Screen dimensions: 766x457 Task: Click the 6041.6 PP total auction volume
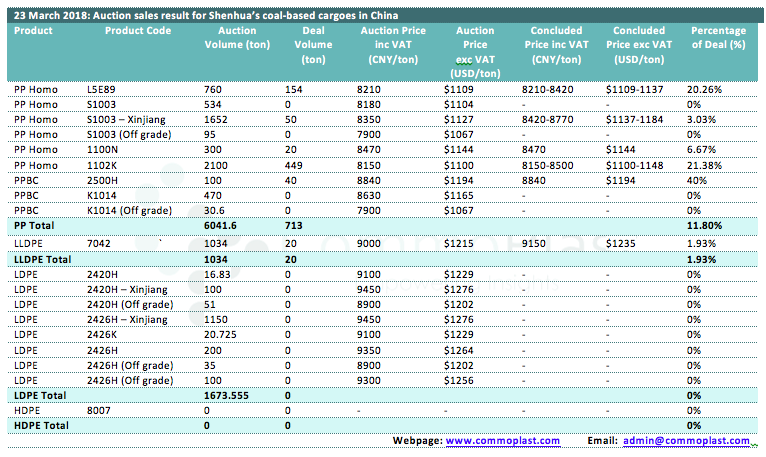[x=223, y=226]
